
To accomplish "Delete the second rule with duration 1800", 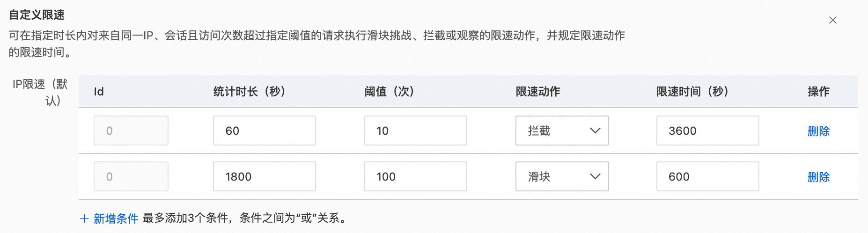I will (818, 177).
